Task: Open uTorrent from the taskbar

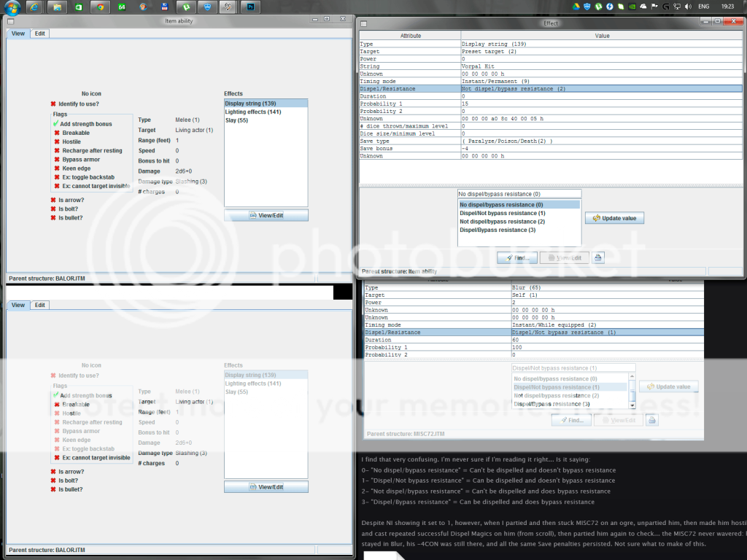Action: [187, 7]
